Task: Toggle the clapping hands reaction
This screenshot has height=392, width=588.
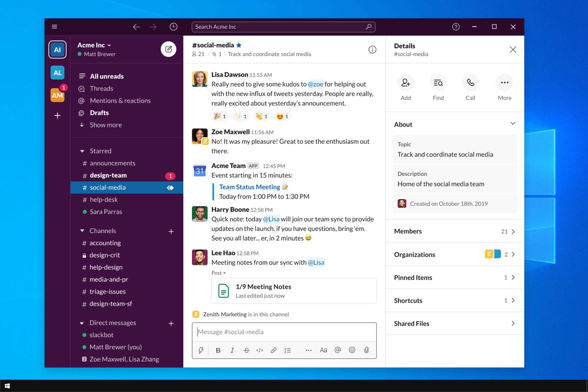Action: [262, 116]
